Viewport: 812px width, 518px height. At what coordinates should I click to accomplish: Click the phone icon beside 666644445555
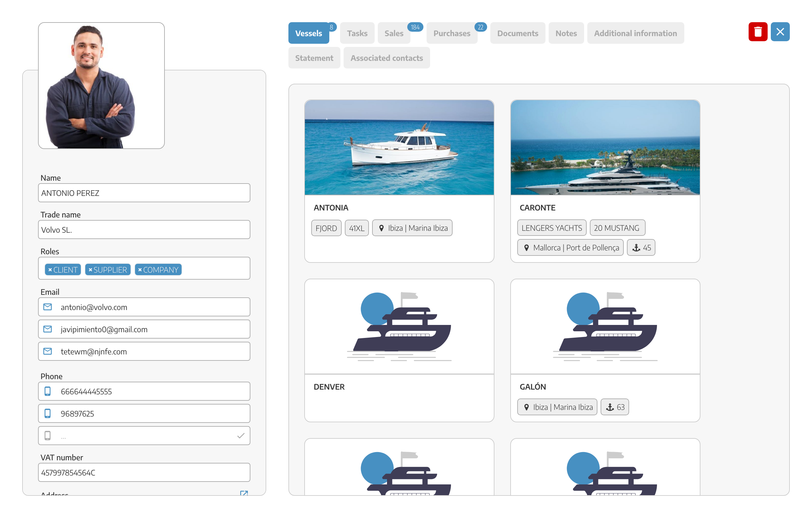(48, 391)
